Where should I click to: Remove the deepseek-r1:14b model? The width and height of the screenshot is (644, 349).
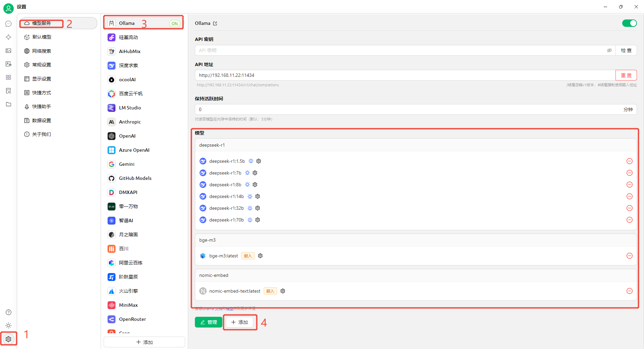tap(630, 196)
